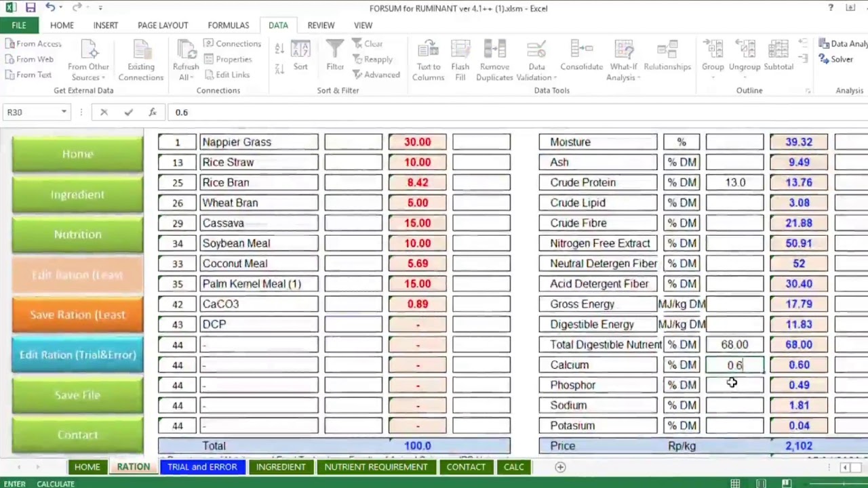
Task: Open the From Web data import
Action: (28, 59)
